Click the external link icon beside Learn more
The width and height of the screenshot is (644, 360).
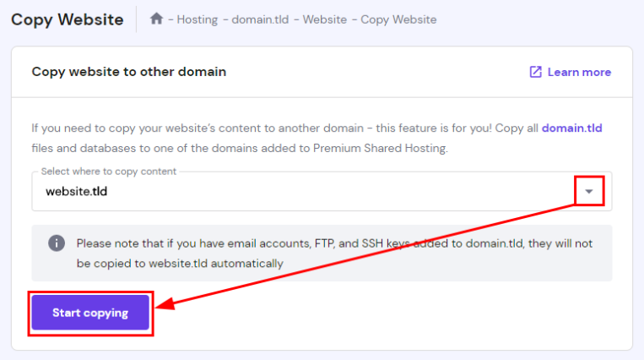pos(535,72)
